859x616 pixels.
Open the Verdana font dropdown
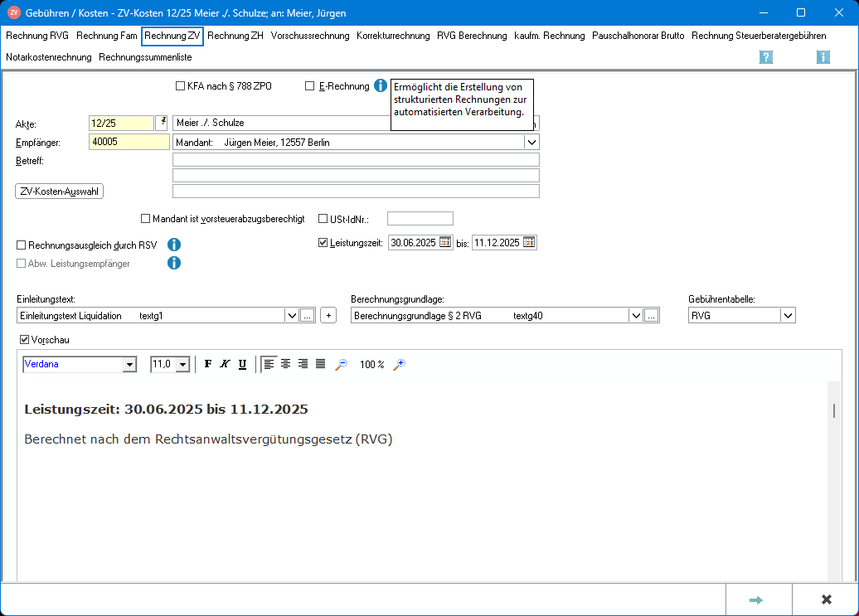tap(129, 364)
